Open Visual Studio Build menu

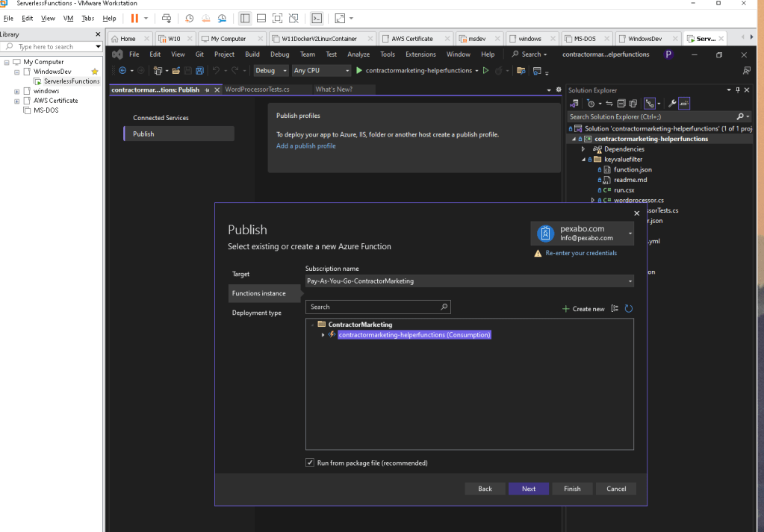tap(252, 54)
